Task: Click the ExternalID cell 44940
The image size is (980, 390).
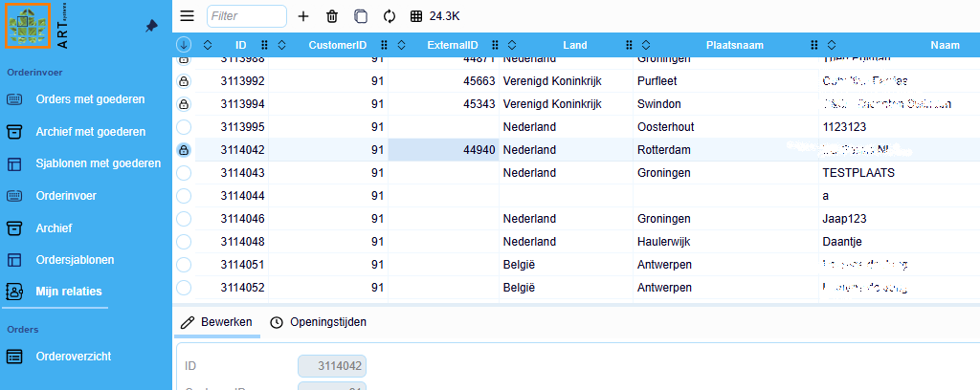Action: tap(444, 150)
